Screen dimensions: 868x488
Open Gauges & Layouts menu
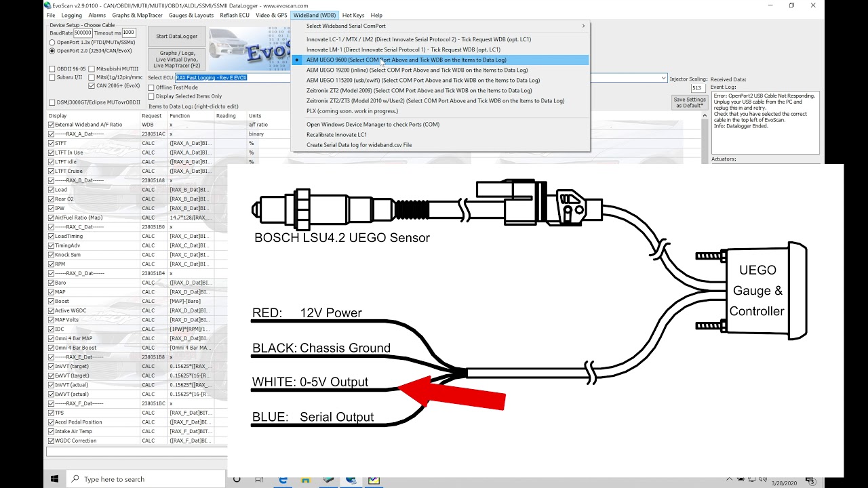(191, 16)
